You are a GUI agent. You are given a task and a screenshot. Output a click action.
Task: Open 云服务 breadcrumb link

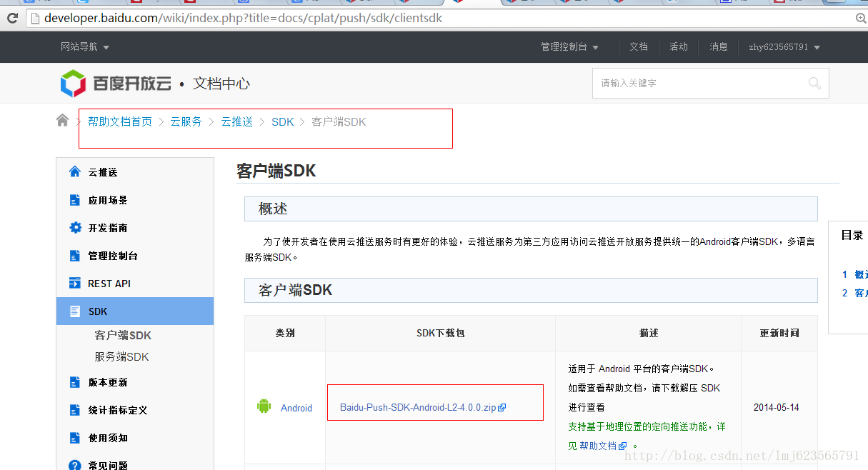(x=186, y=122)
